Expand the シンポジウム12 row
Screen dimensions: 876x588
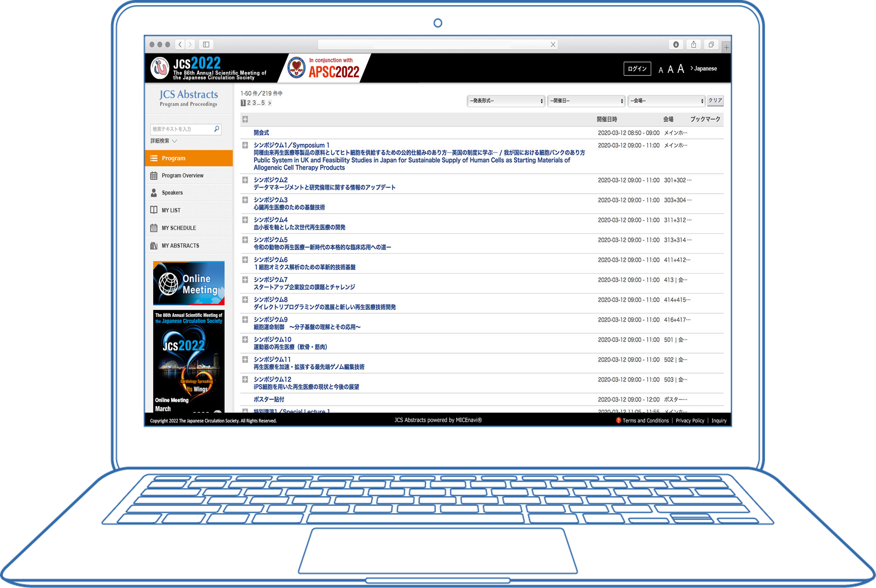click(x=245, y=379)
